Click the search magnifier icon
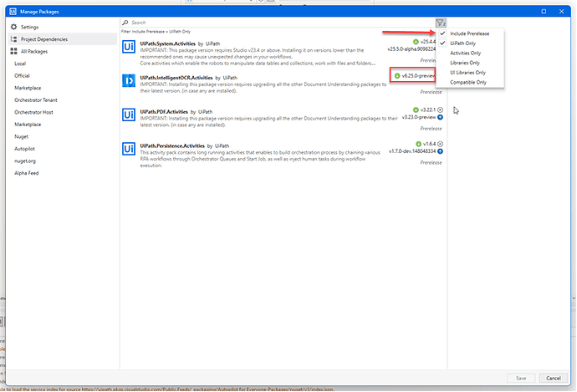Screen dimensions: 577x392 click(125, 23)
